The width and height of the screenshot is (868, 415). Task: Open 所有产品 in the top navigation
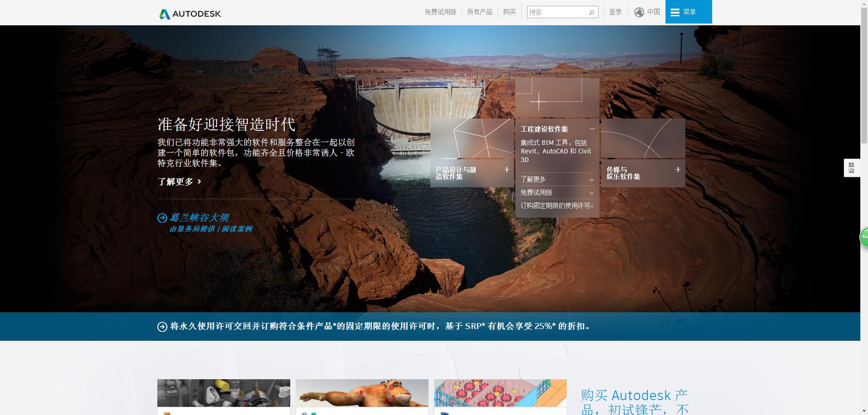click(480, 12)
